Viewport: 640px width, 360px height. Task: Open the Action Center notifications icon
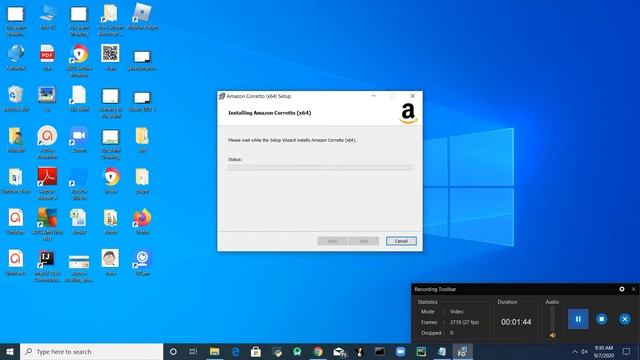point(626,351)
